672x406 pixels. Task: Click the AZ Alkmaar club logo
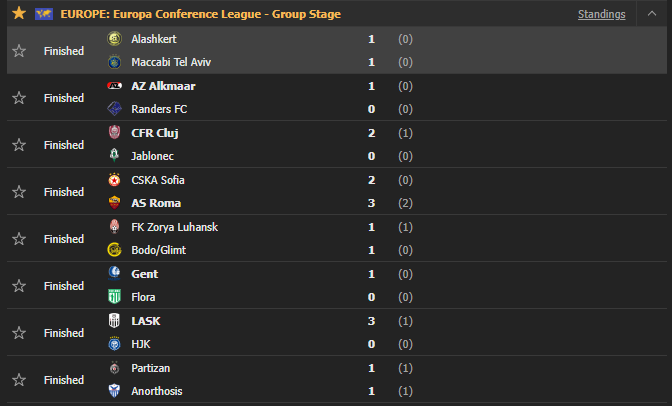coord(113,86)
